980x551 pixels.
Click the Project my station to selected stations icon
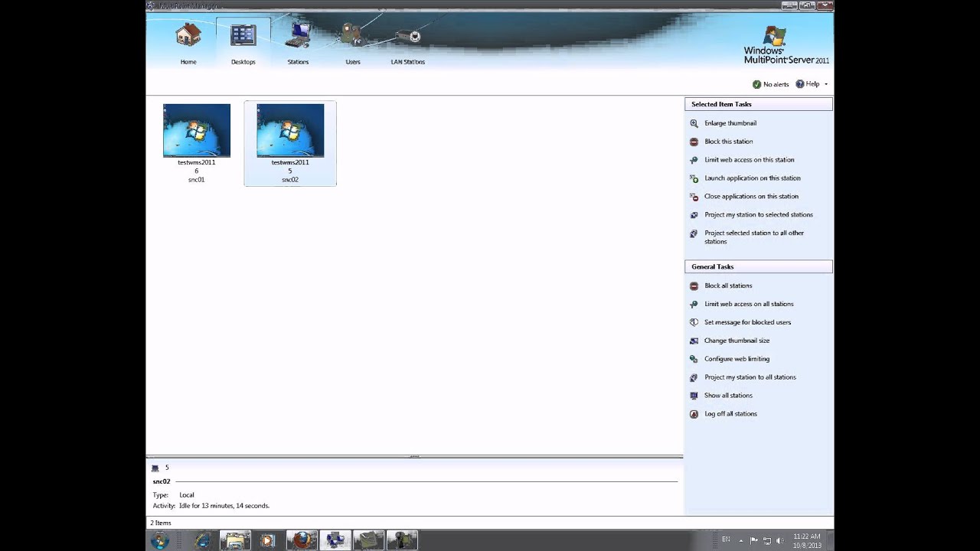[694, 215]
